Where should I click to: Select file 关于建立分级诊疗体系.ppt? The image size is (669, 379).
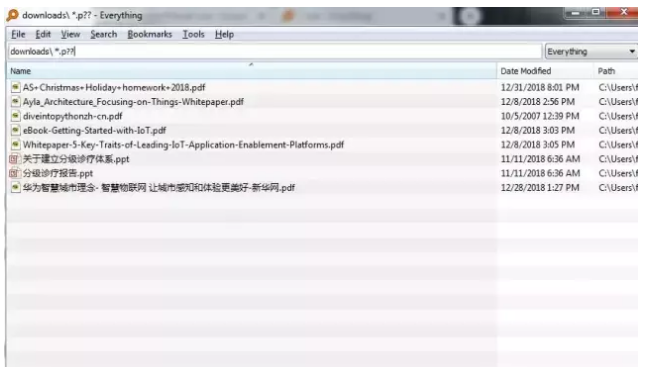[76, 159]
